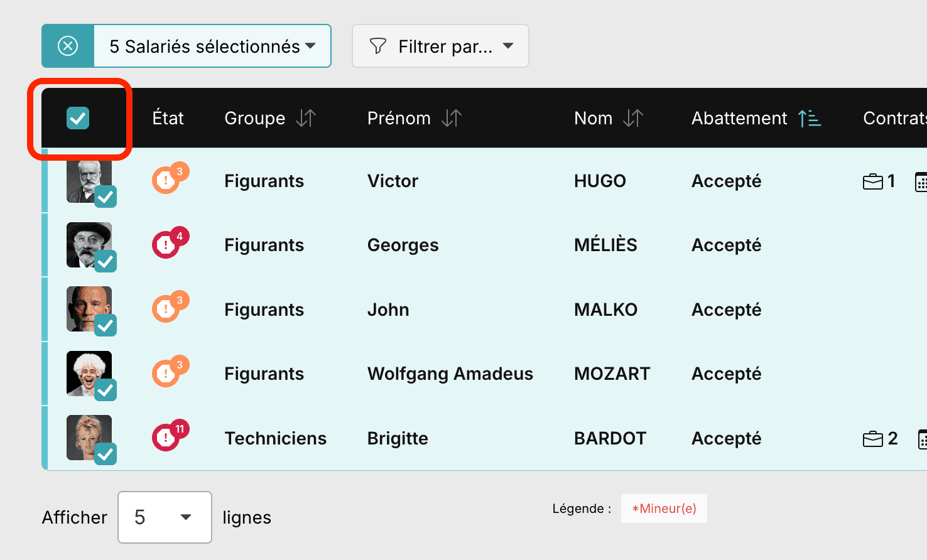Click the '*Mineur(e)' legend tag

(x=664, y=509)
